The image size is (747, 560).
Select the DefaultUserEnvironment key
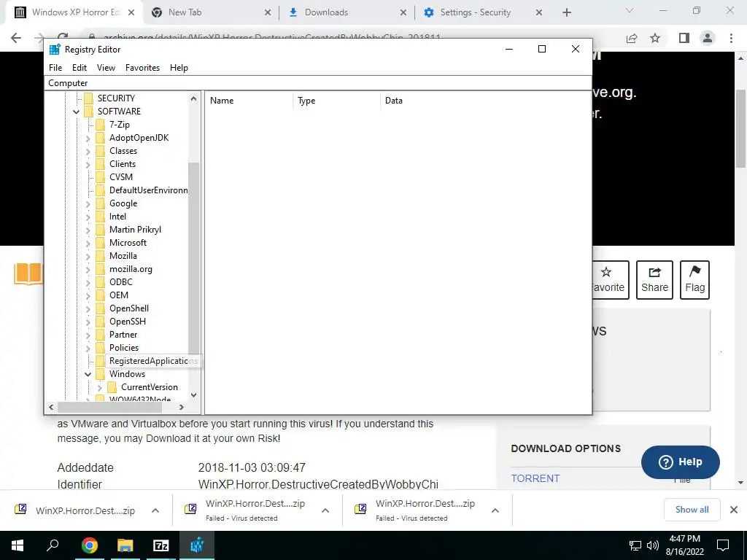point(148,190)
